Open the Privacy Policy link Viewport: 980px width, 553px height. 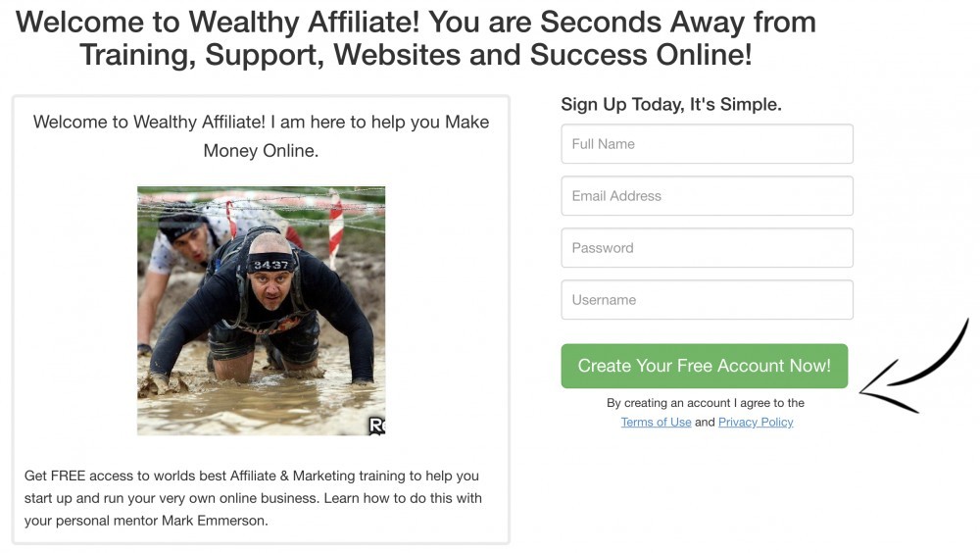756,423
